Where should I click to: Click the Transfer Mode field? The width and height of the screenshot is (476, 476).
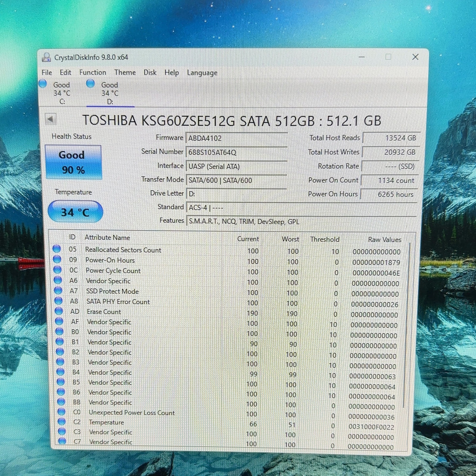236,180
